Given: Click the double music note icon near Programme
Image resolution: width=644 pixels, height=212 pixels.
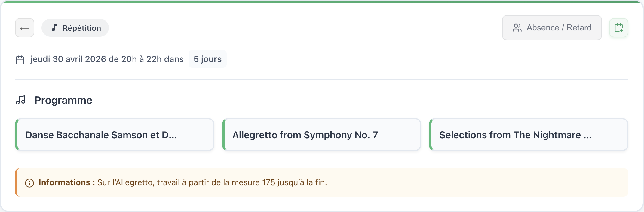Looking at the screenshot, I should tap(21, 100).
